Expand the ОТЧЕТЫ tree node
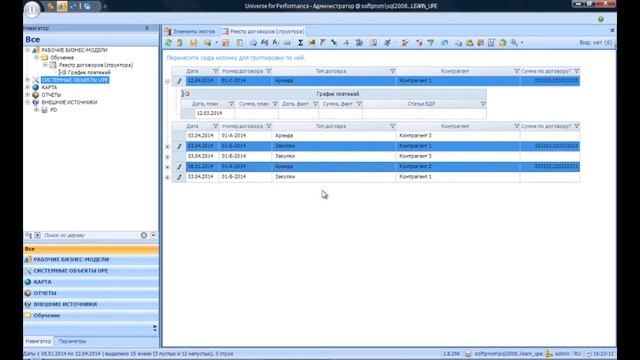The width and height of the screenshot is (640, 360). (27, 95)
